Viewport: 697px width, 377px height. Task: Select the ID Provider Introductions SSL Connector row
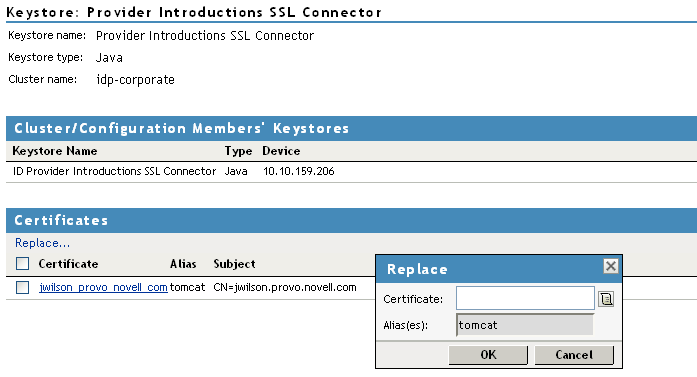351,172
